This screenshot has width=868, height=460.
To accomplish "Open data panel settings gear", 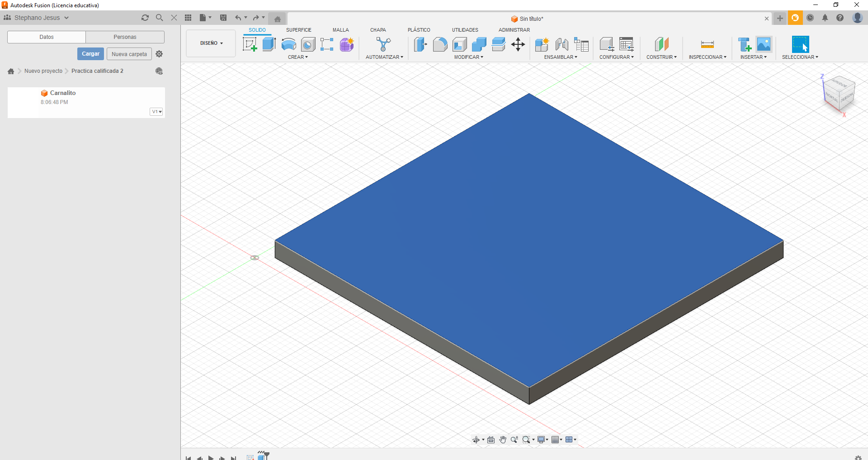I will [x=159, y=54].
